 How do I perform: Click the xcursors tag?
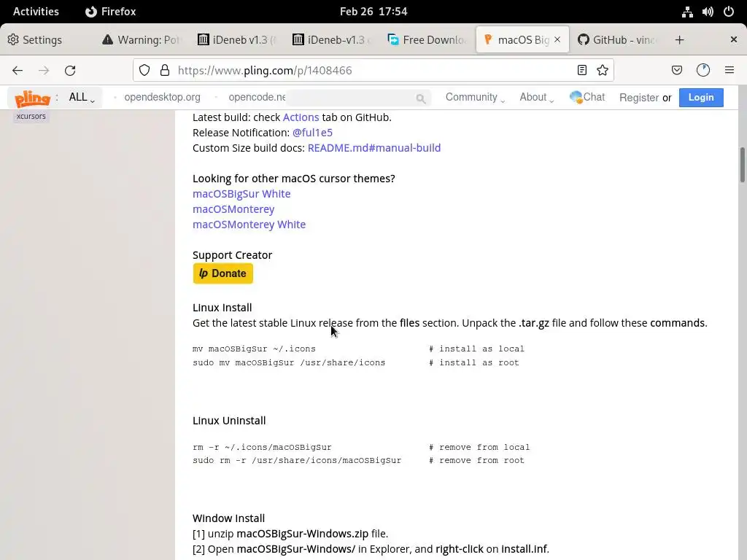click(31, 116)
